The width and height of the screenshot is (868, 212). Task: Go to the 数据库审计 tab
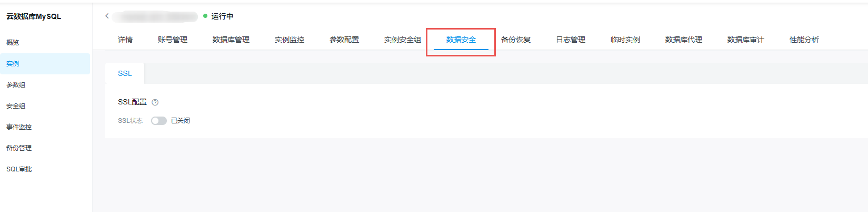tap(746, 40)
